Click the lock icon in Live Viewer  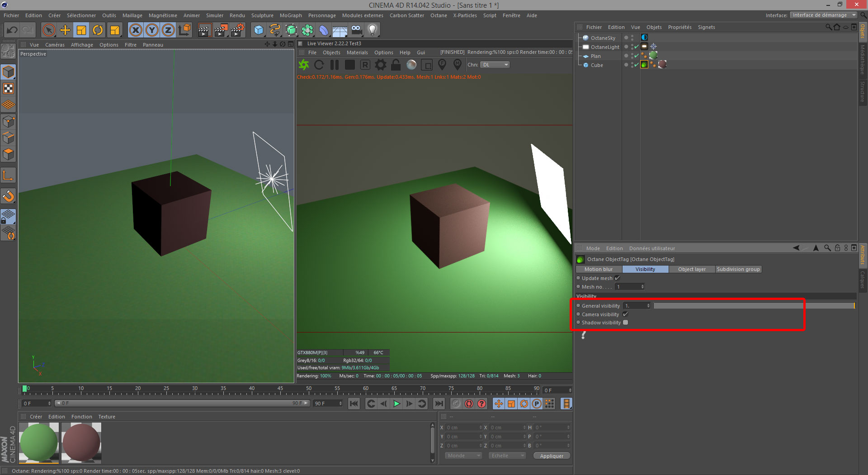point(396,65)
